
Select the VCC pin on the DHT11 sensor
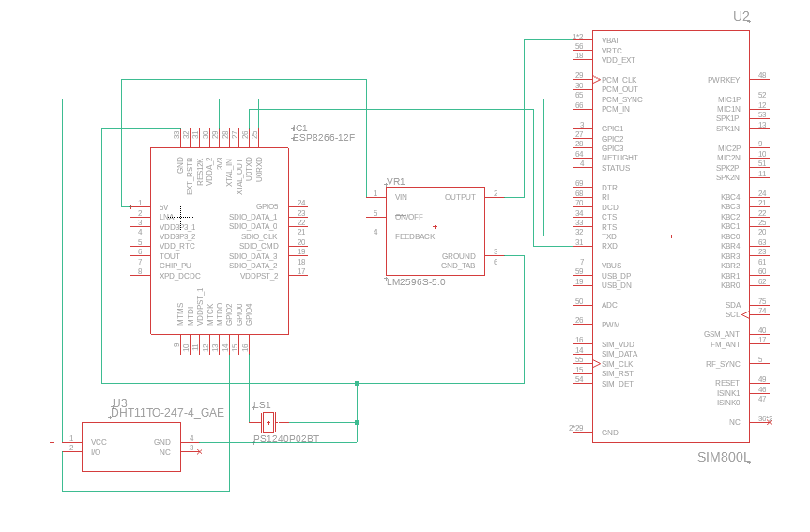click(99, 441)
